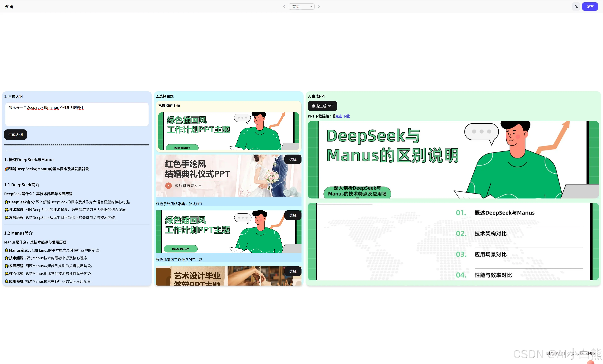Click the rainbow icon in outline

tap(7, 169)
